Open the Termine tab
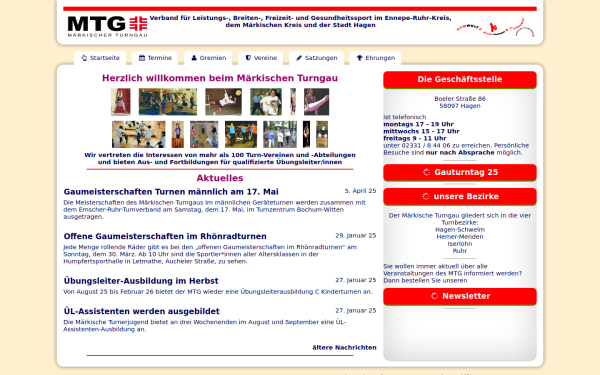 155,58
